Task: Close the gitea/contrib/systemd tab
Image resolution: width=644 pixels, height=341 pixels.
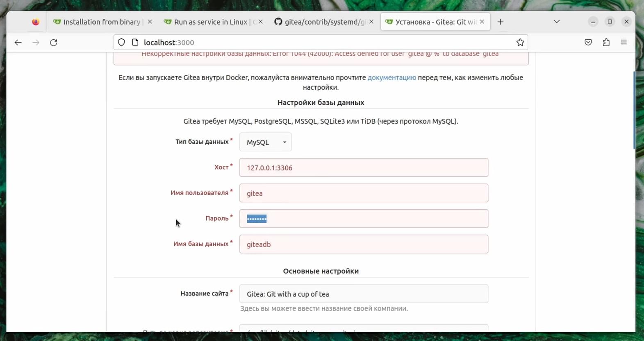Action: pyautogui.click(x=371, y=22)
